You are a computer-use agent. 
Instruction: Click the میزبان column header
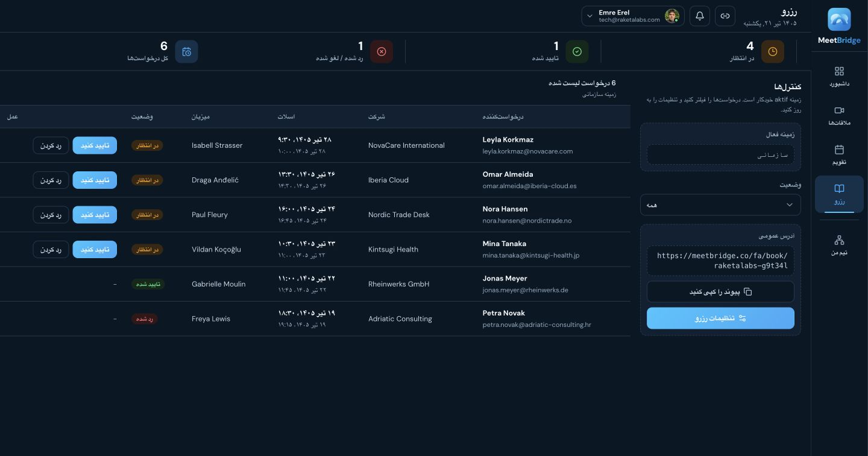click(201, 116)
